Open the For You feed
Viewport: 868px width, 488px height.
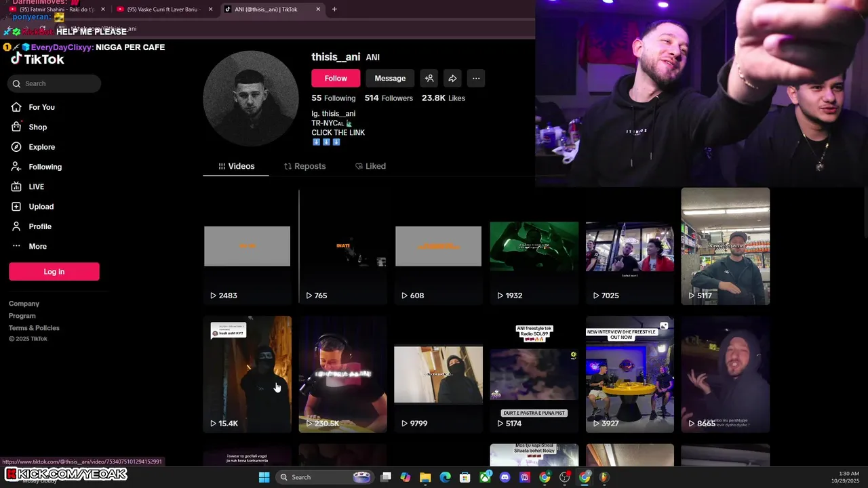[41, 107]
